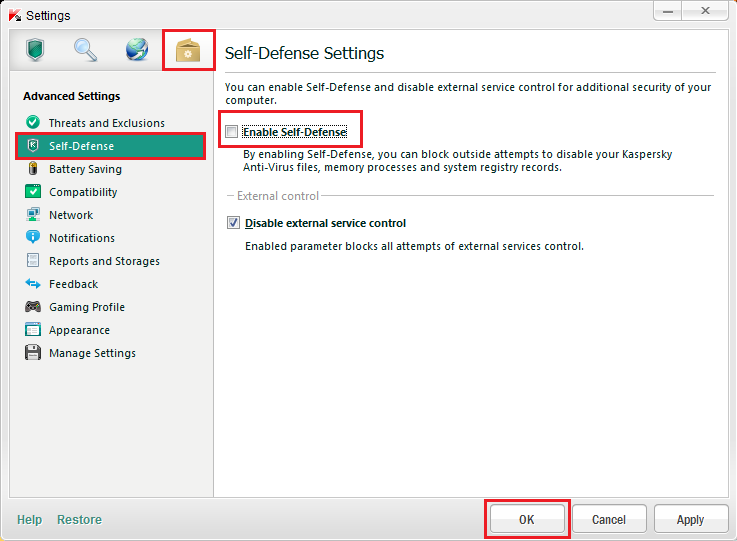Click the Cancel button
This screenshot has width=737, height=541.
(609, 519)
